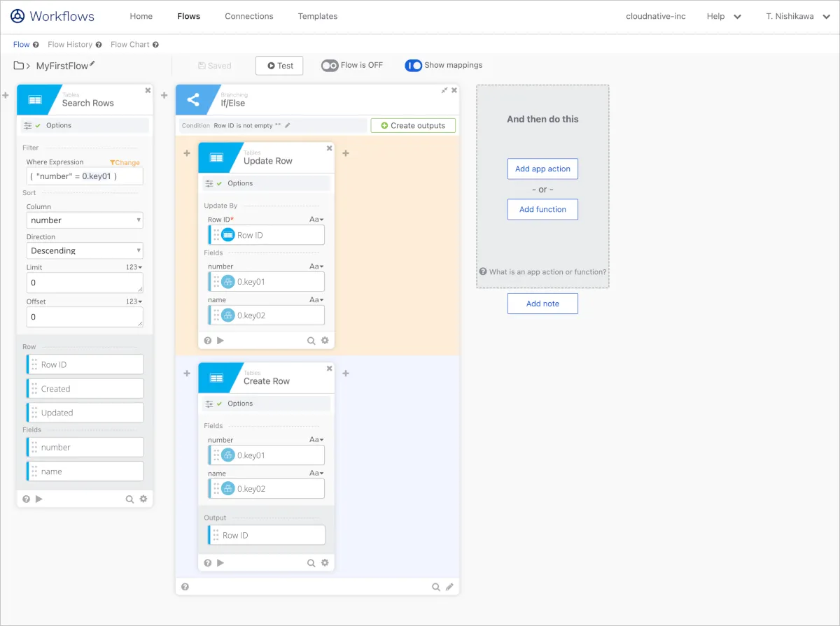This screenshot has height=626, width=840.
Task: Switch to the Flow History tab
Action: 70,44
